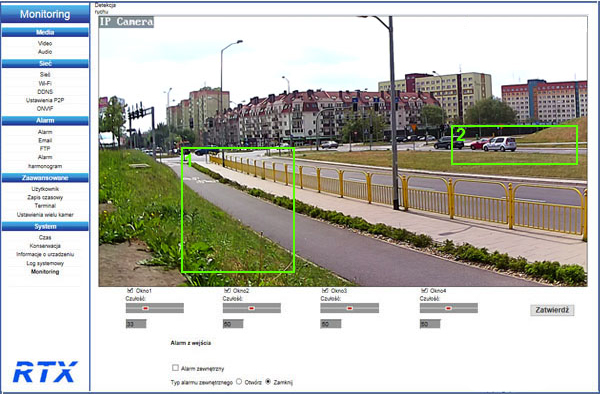This screenshot has height=394, width=600.
Task: Select motion detection window 2 rectangle
Action: click(x=514, y=145)
